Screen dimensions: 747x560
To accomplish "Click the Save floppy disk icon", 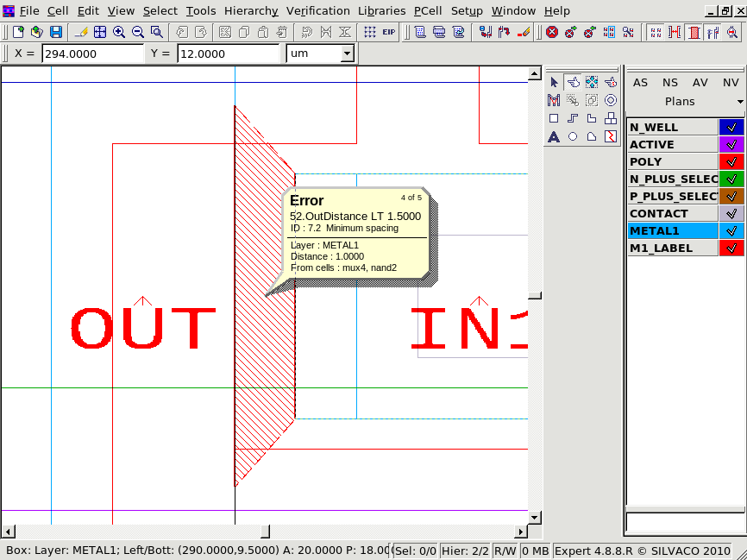I will click(56, 32).
